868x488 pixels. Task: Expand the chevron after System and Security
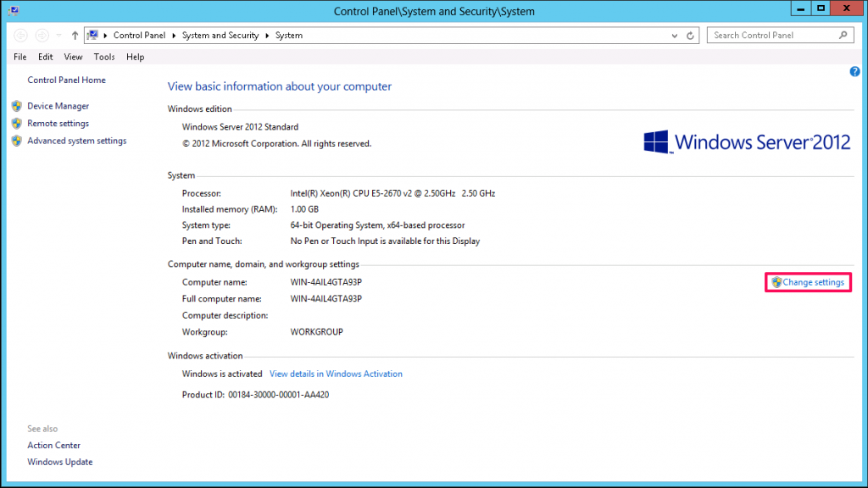pos(267,36)
